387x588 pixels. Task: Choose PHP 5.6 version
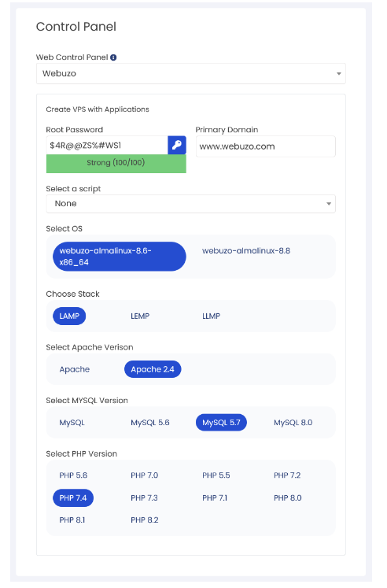tap(73, 475)
